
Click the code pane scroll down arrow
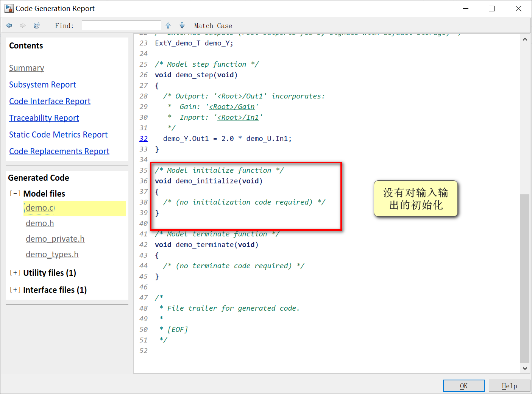[x=525, y=368]
